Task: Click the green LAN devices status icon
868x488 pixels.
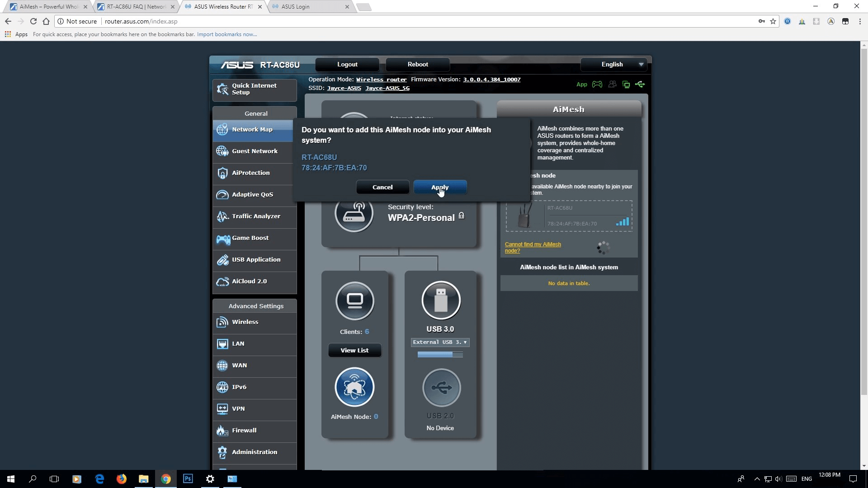Action: [x=626, y=84]
